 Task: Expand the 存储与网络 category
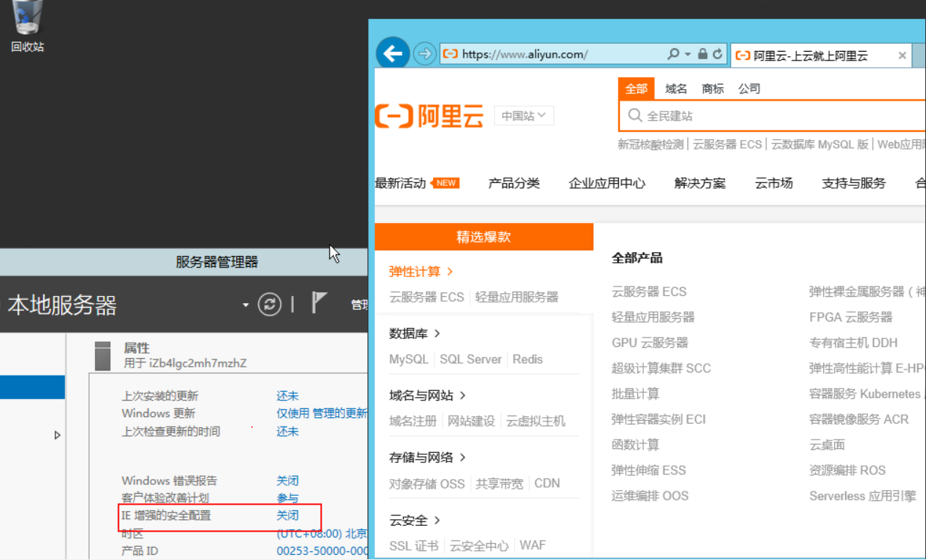coord(428,457)
